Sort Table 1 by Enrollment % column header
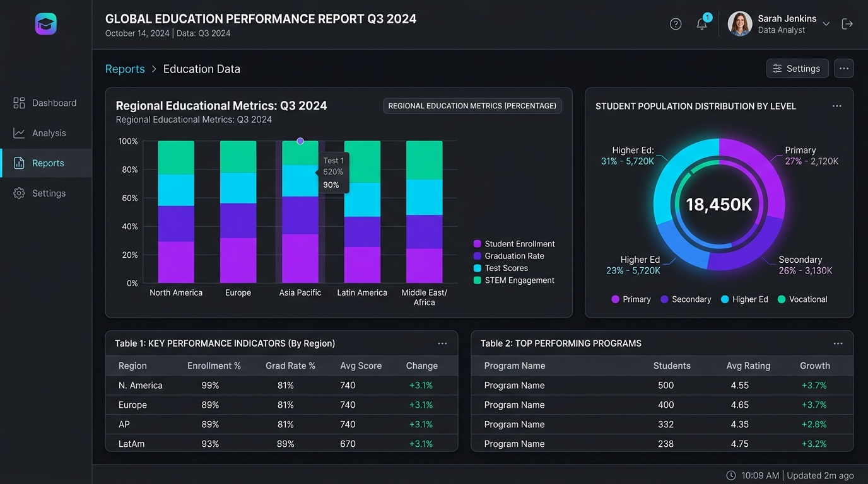Viewport: 868px width, 484px height. 214,366
